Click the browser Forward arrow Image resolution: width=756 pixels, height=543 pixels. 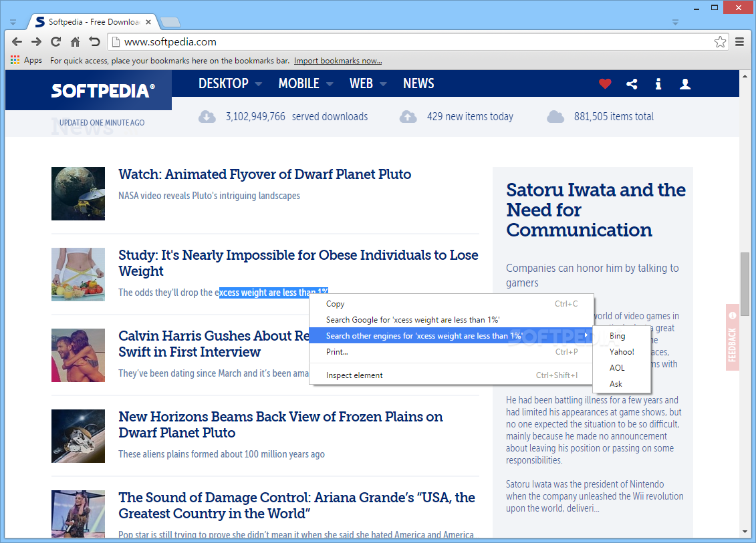pyautogui.click(x=36, y=42)
